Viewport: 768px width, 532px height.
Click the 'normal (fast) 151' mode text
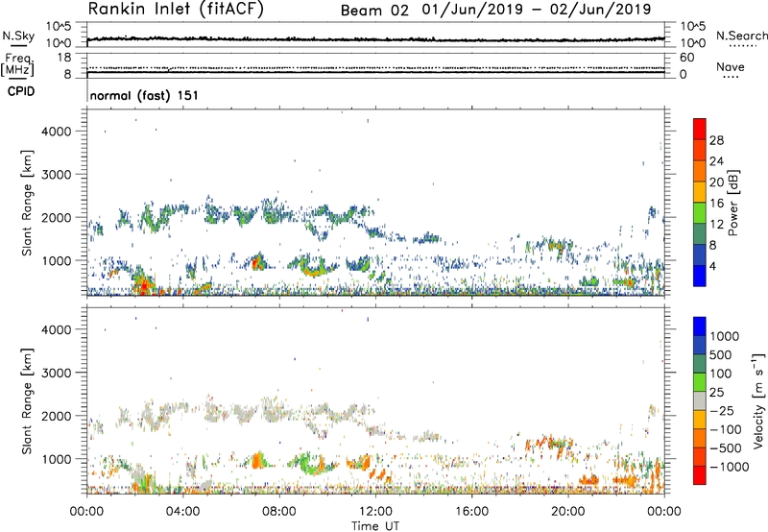[144, 95]
